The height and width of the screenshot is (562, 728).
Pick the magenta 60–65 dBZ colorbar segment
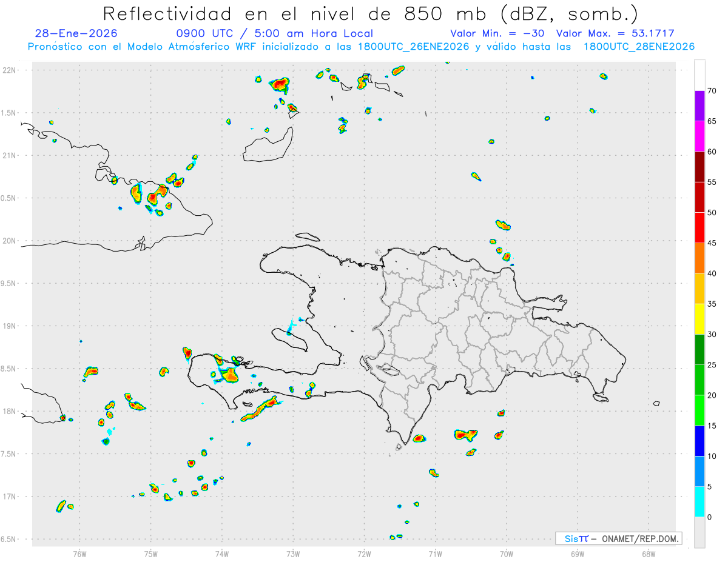pyautogui.click(x=699, y=136)
